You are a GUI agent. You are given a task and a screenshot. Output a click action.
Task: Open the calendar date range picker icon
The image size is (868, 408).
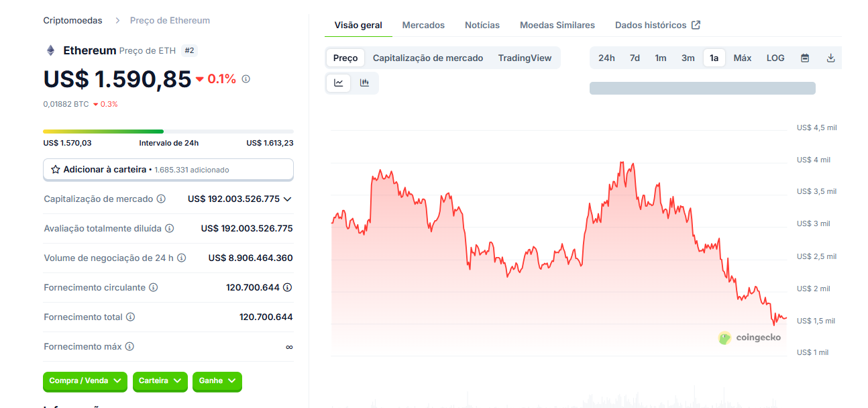[805, 58]
